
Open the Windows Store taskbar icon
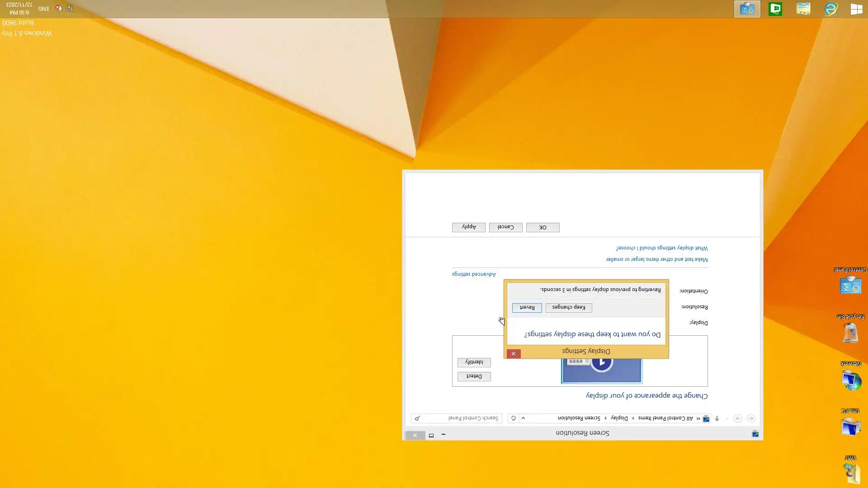(x=775, y=9)
